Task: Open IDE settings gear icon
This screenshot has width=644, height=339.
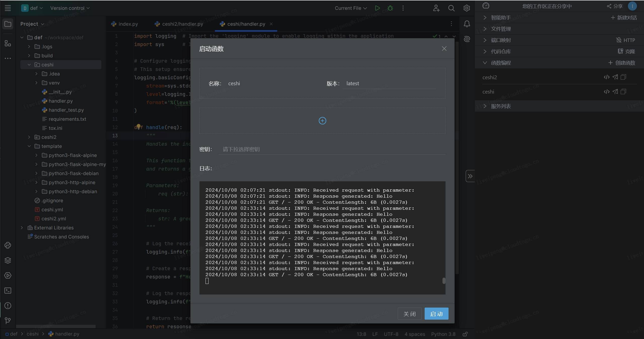Action: pos(467,8)
